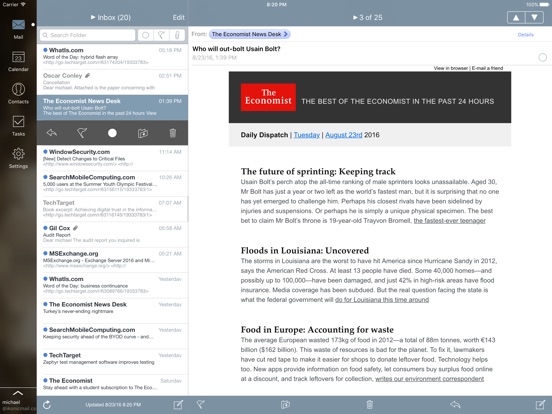Click the move-to-folder icon in bottom toolbar

click(x=285, y=404)
